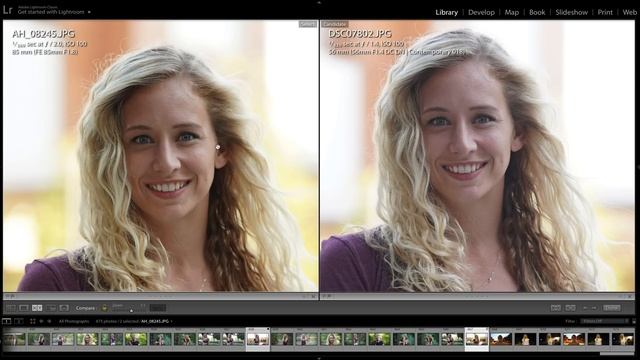Toggle the Link Focus lock icon
The width and height of the screenshot is (640, 360).
[x=104, y=308]
